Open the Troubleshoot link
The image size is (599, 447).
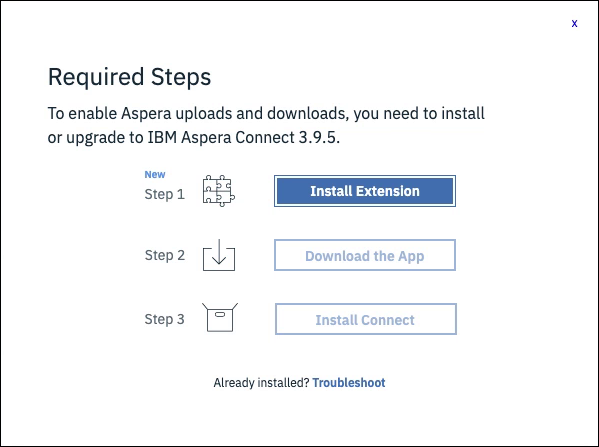349,382
